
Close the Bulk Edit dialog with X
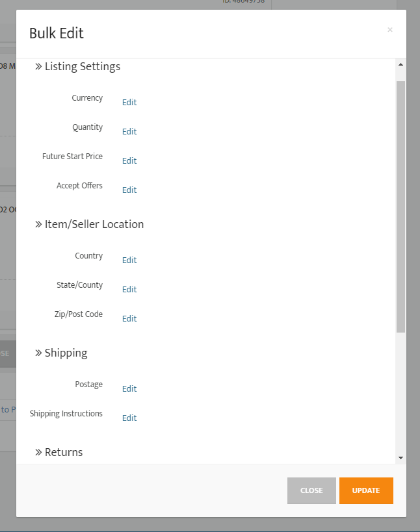click(x=390, y=30)
